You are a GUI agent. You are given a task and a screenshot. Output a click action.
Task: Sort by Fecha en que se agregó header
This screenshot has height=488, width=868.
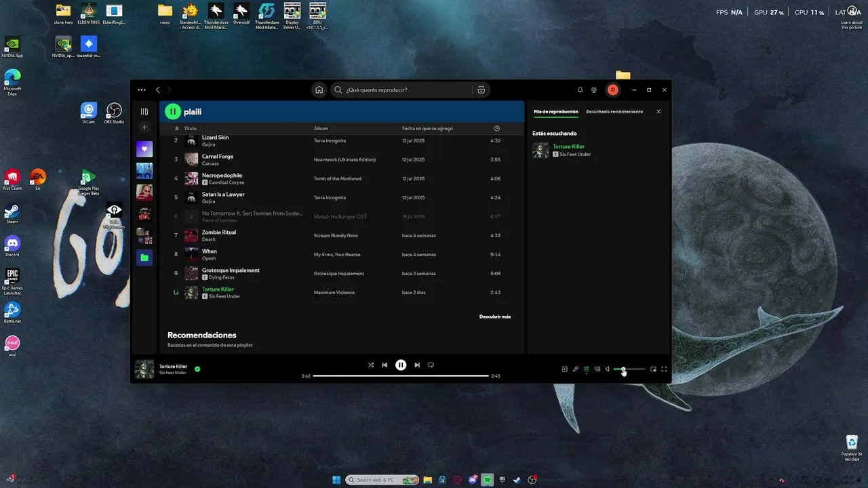[427, 128]
